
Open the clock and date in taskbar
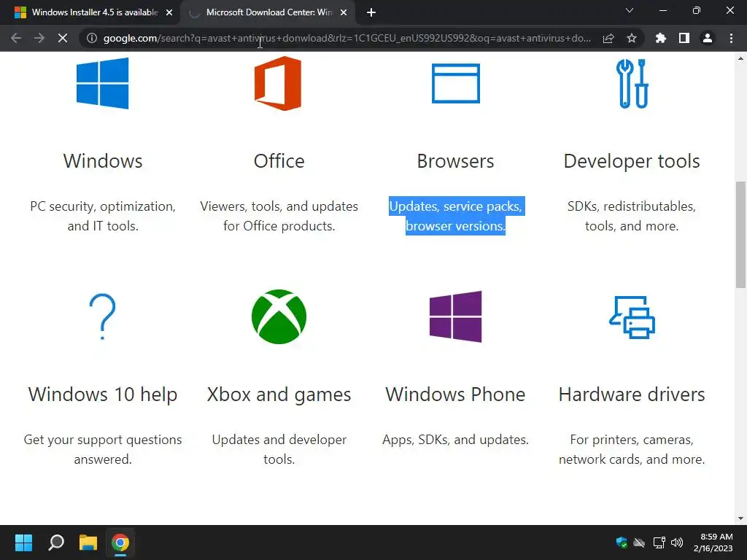pyautogui.click(x=713, y=542)
